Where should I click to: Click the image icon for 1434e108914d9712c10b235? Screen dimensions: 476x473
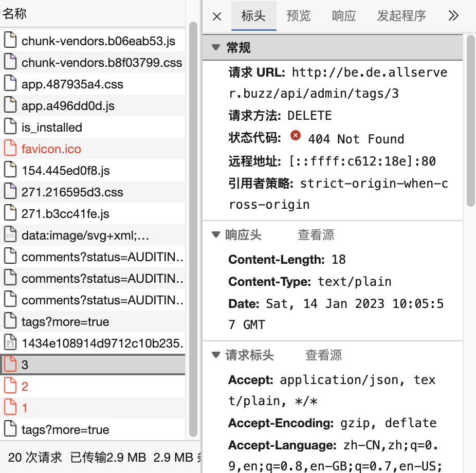pos(10,343)
